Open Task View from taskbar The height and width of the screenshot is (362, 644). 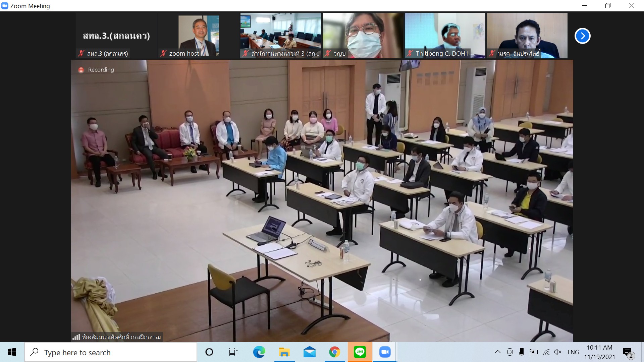233,352
